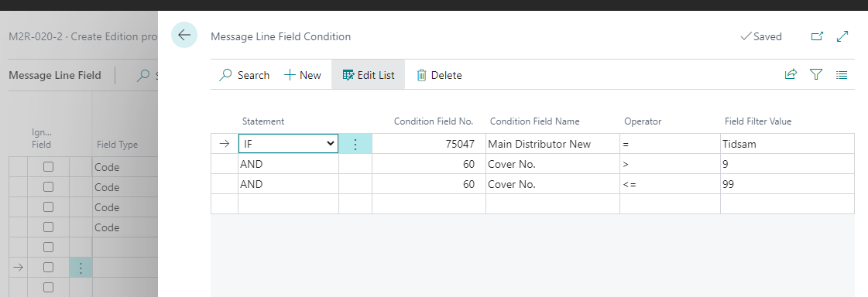
Task: Toggle Ignore Field checkbox in second Code row
Action: 48,187
